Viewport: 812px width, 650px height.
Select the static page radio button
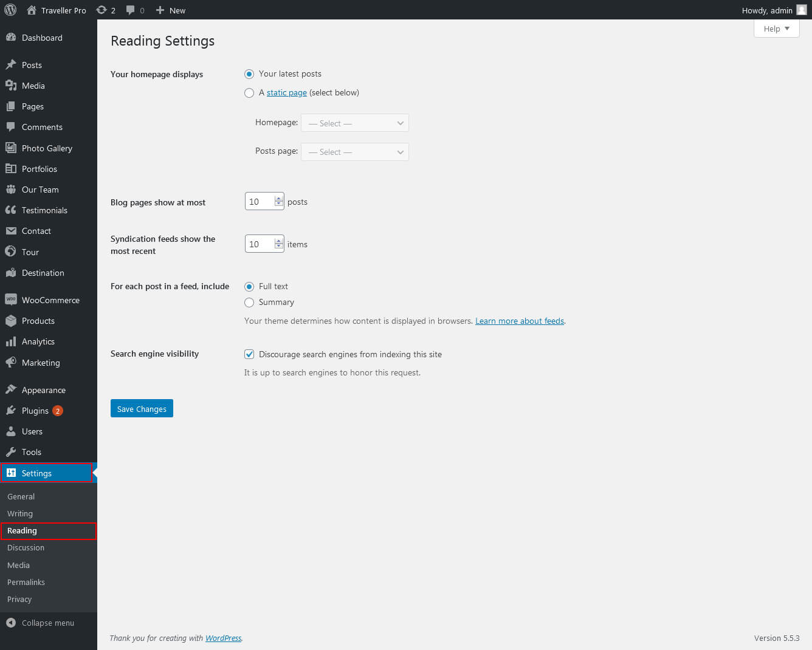coord(249,93)
